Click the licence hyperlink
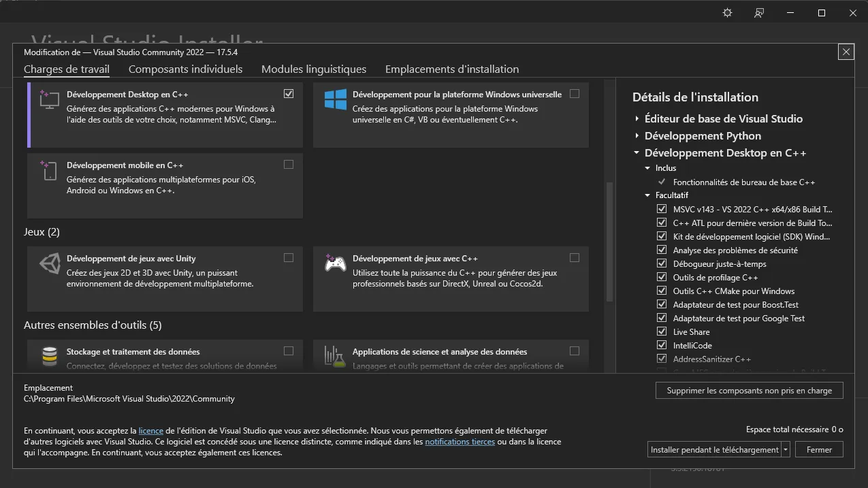The width and height of the screenshot is (868, 488). [150, 430]
